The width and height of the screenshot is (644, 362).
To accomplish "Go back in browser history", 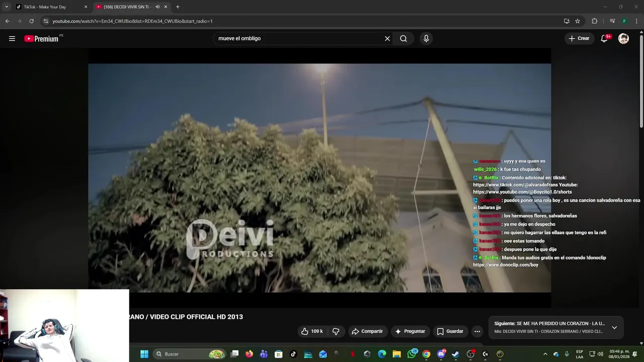I will click(x=7, y=21).
